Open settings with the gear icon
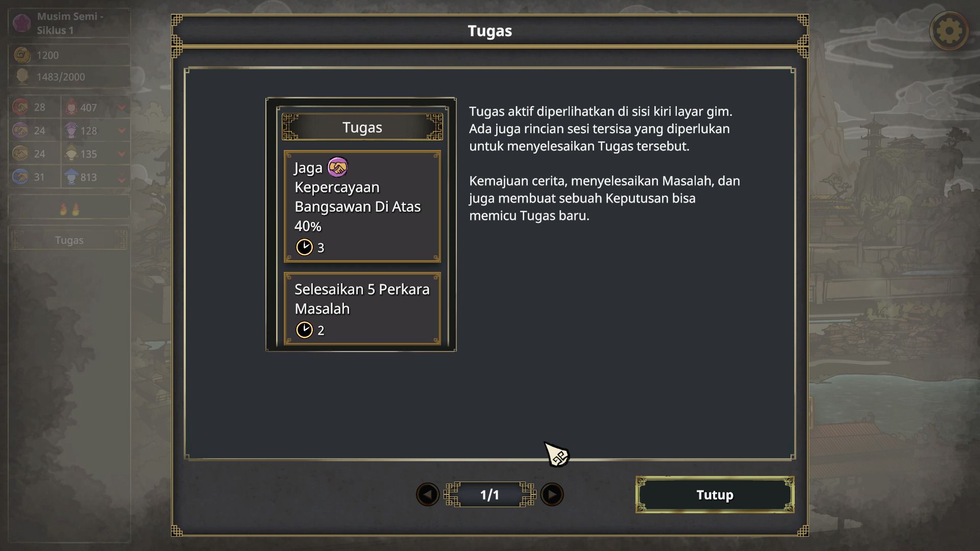The image size is (980, 551). tap(949, 31)
